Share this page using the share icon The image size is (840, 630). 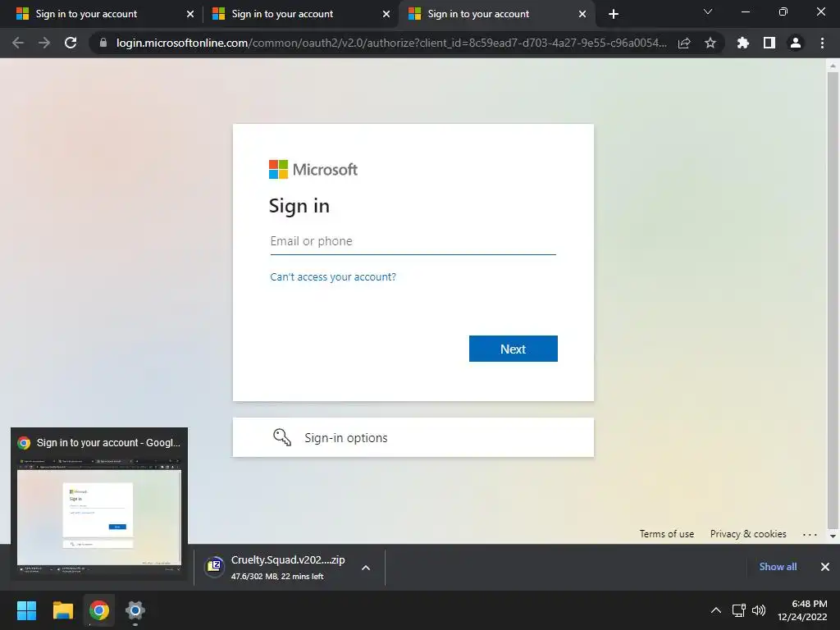coord(684,43)
